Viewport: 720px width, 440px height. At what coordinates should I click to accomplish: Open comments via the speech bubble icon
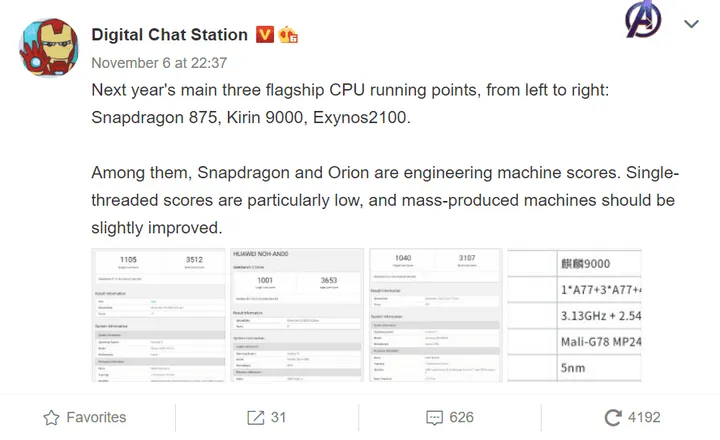coord(434,417)
